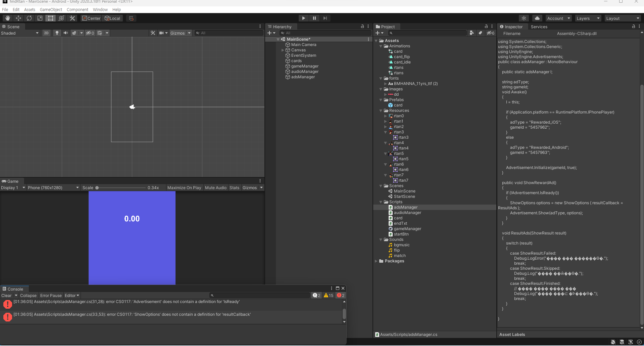Focus the Hierarchy search field
The width and height of the screenshot is (644, 346).
(x=325, y=33)
